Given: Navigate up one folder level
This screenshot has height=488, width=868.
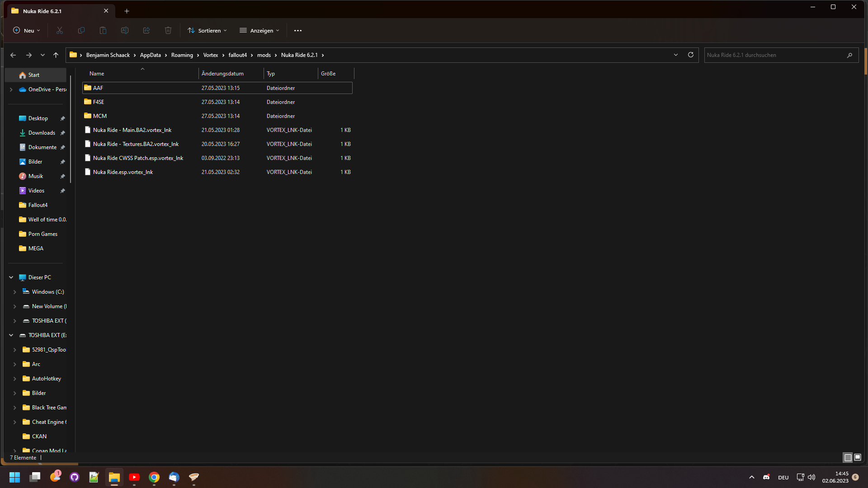Looking at the screenshot, I should pyautogui.click(x=56, y=55).
